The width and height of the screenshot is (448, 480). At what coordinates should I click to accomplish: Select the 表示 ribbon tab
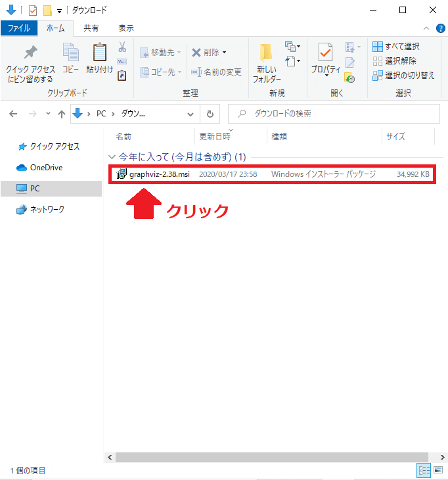(126, 28)
